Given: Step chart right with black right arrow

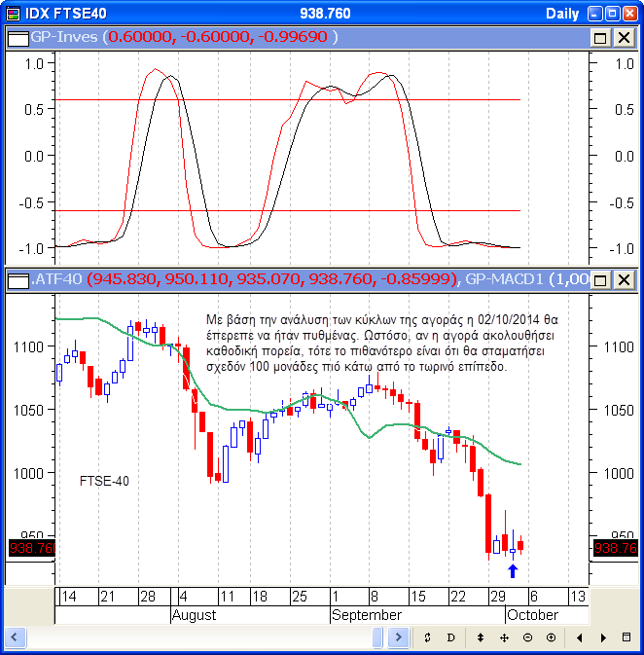Looking at the screenshot, I should click(x=604, y=637).
